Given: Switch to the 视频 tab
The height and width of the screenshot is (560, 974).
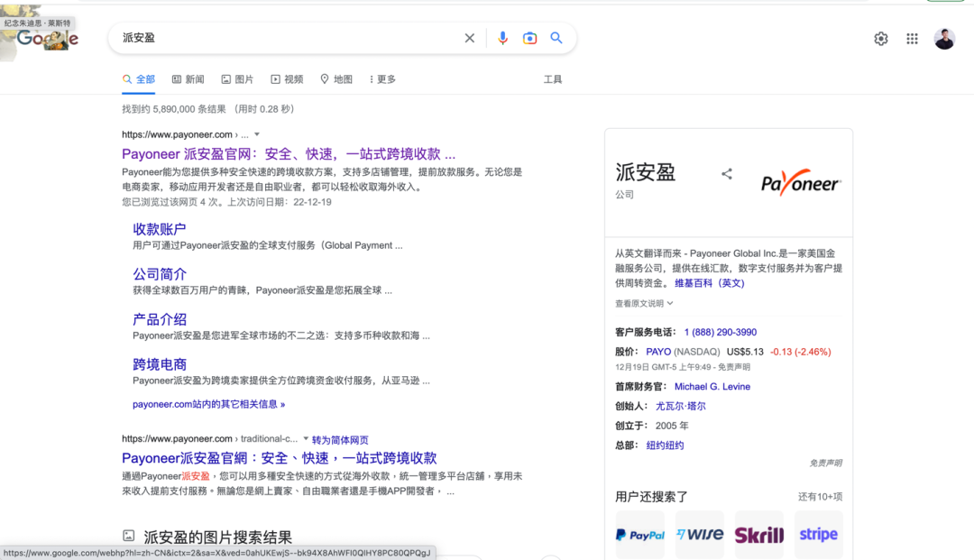Looking at the screenshot, I should point(287,79).
